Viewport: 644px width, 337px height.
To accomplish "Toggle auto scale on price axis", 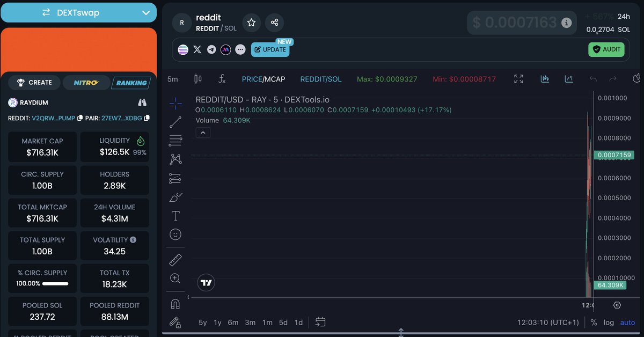I will 627,323.
